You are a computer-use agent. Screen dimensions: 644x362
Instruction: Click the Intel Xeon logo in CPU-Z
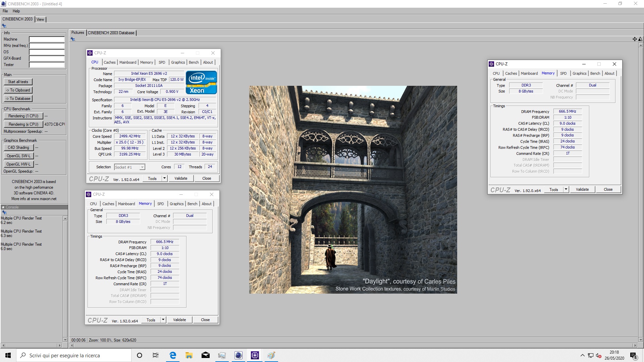tap(201, 82)
